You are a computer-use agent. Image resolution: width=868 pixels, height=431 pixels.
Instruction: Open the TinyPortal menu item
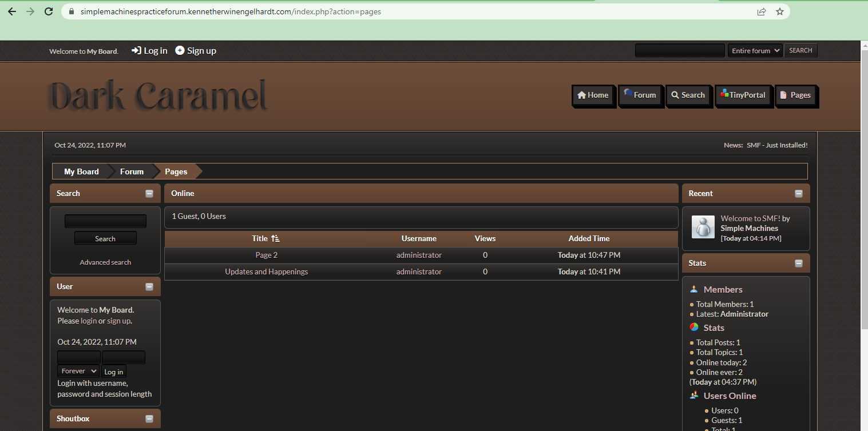pyautogui.click(x=742, y=95)
